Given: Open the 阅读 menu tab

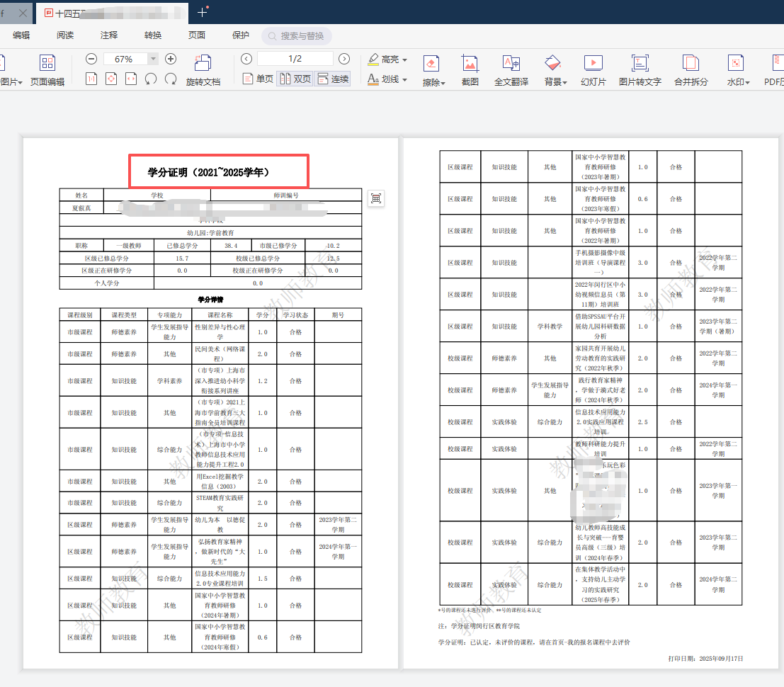Looking at the screenshot, I should (x=65, y=35).
